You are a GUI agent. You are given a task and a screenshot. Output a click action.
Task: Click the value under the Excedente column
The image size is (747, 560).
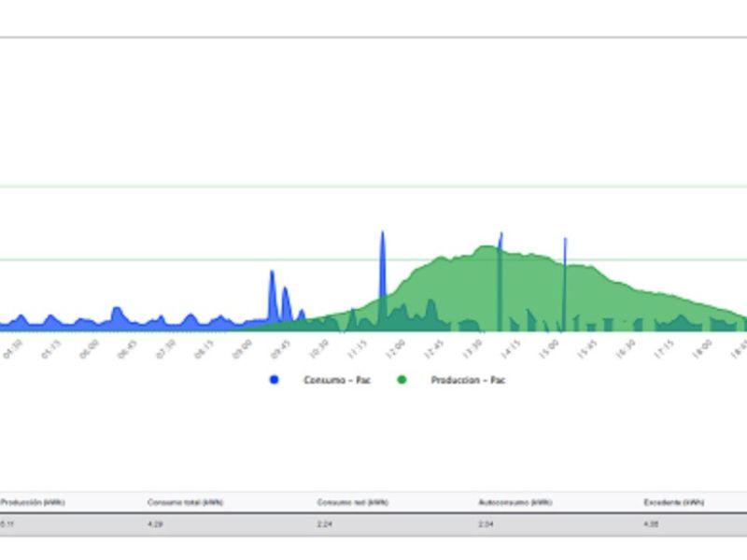pos(651,525)
